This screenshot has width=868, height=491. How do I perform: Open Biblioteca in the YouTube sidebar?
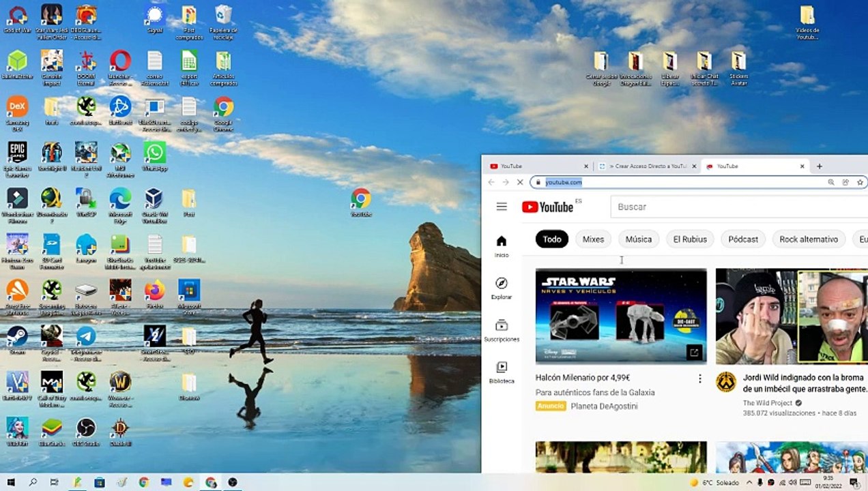(x=502, y=372)
